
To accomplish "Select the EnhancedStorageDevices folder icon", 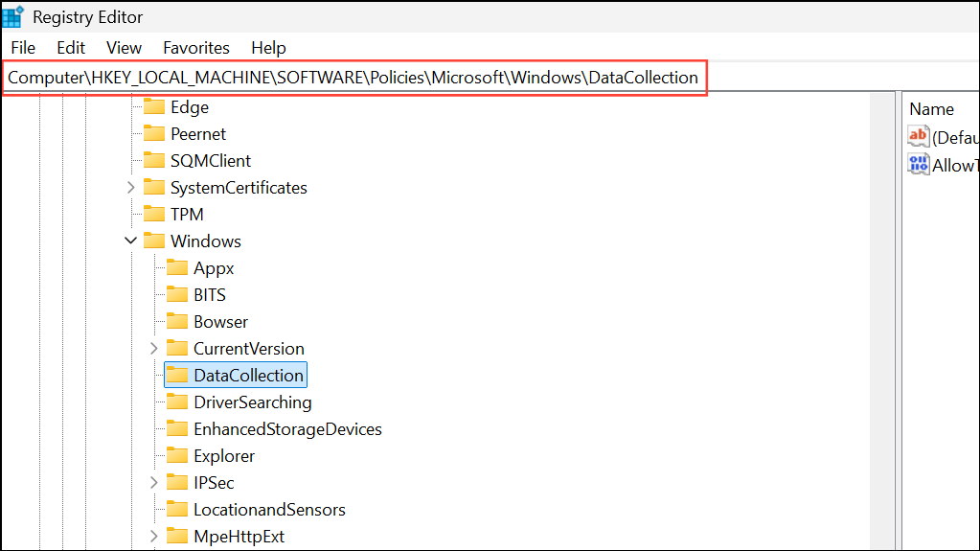I will click(x=177, y=429).
